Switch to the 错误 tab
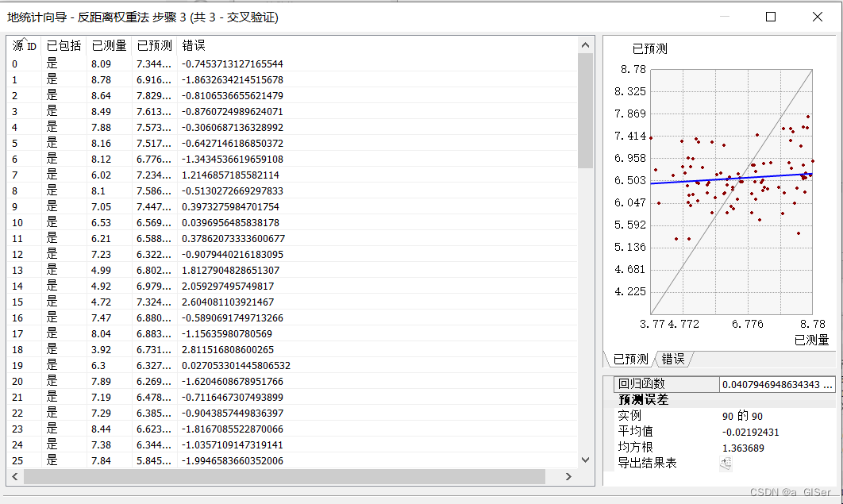Viewport: 843px width, 504px height. (672, 359)
